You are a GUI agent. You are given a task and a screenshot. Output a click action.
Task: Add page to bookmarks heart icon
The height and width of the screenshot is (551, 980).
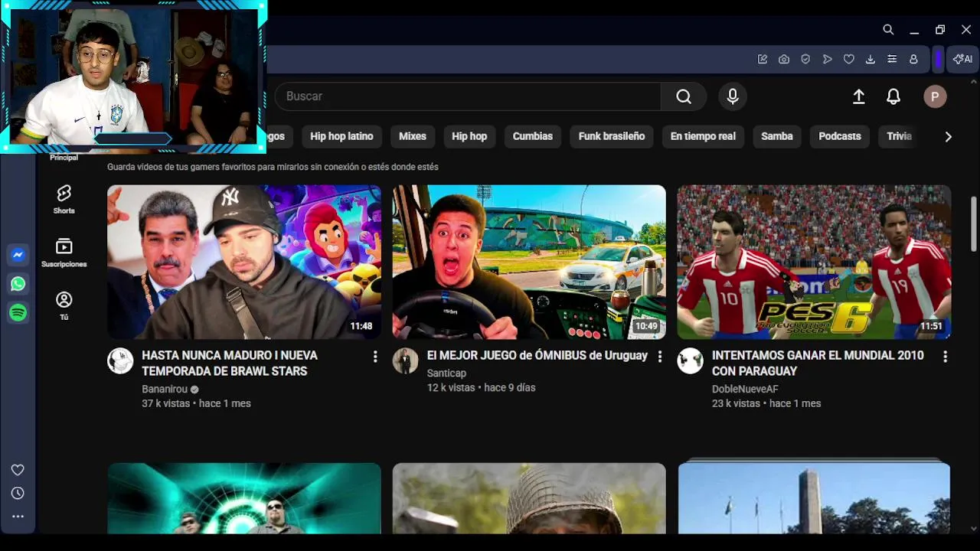click(849, 59)
